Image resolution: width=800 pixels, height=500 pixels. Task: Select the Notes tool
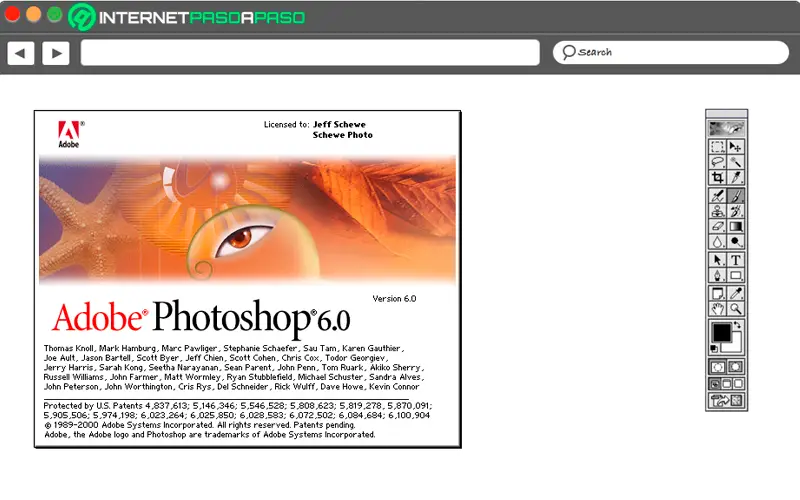[x=717, y=293]
